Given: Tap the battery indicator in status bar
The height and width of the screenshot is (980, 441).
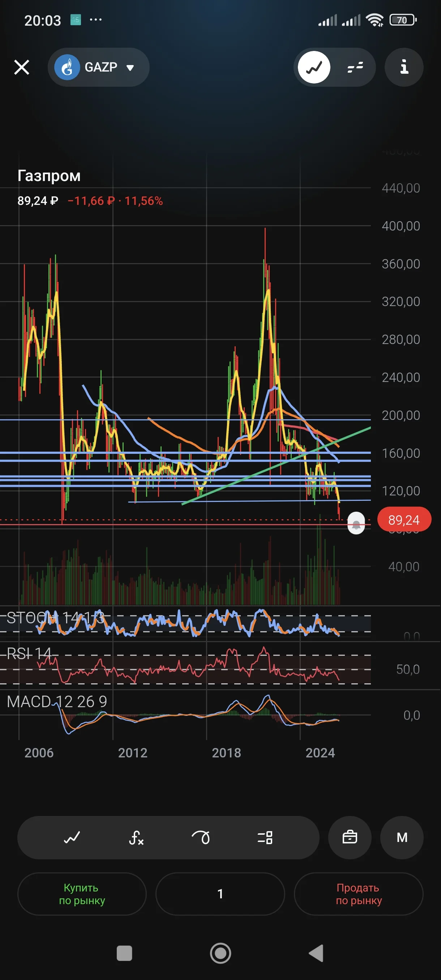Looking at the screenshot, I should (403, 20).
